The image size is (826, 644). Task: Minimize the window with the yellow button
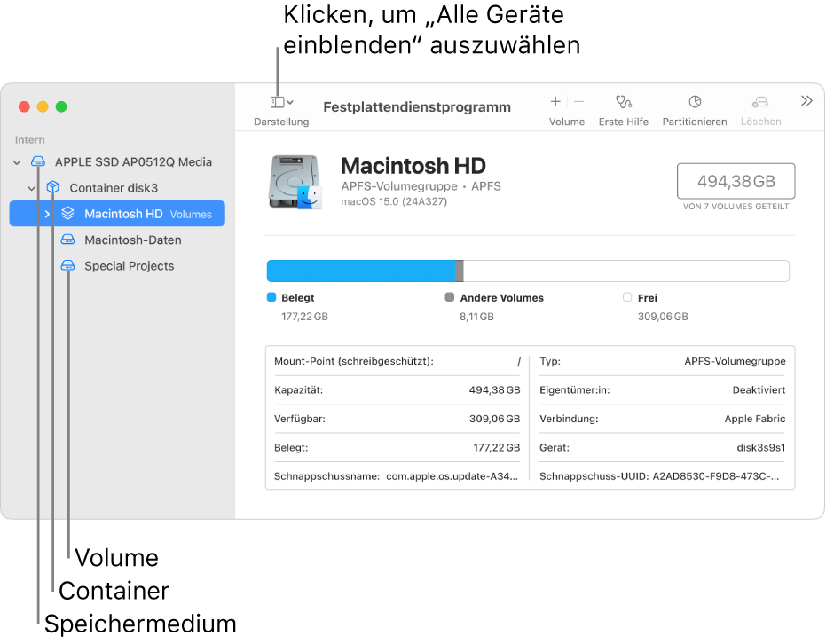(x=43, y=107)
